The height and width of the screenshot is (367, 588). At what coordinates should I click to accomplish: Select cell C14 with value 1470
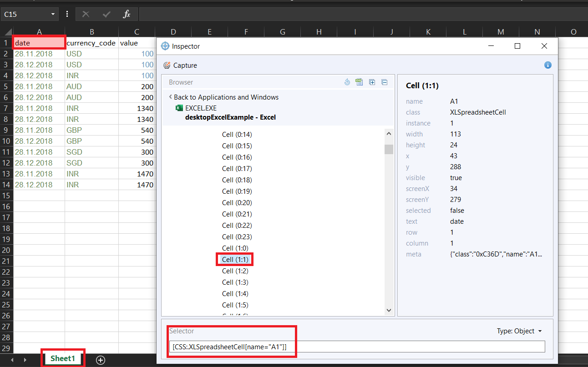(137, 185)
